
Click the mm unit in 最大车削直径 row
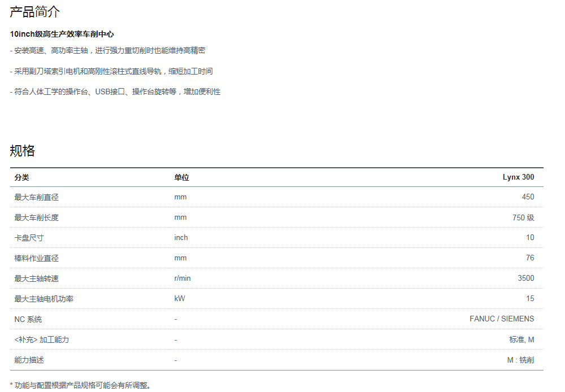(x=181, y=197)
